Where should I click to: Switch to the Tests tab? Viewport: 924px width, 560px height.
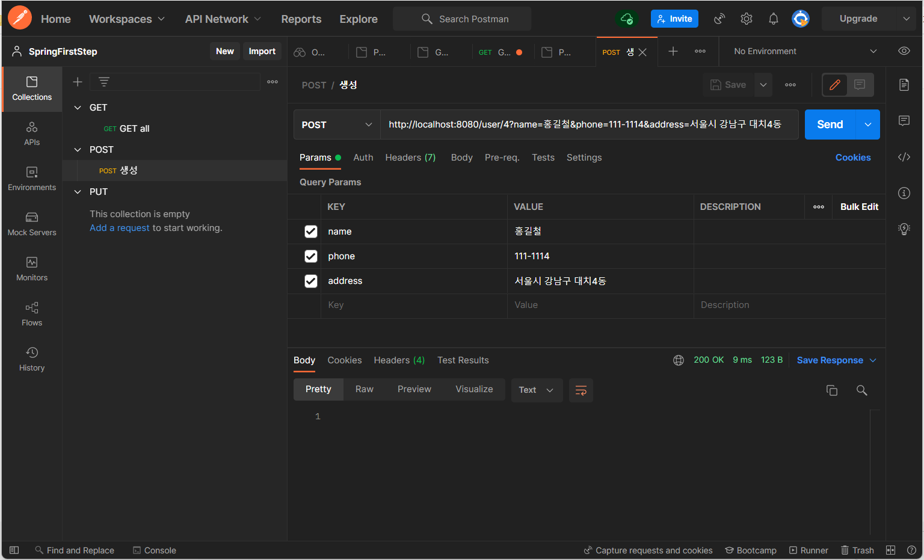coord(543,158)
